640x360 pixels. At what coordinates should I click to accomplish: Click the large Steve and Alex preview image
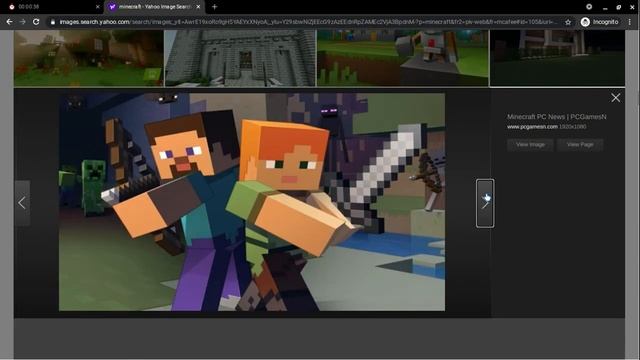click(252, 202)
